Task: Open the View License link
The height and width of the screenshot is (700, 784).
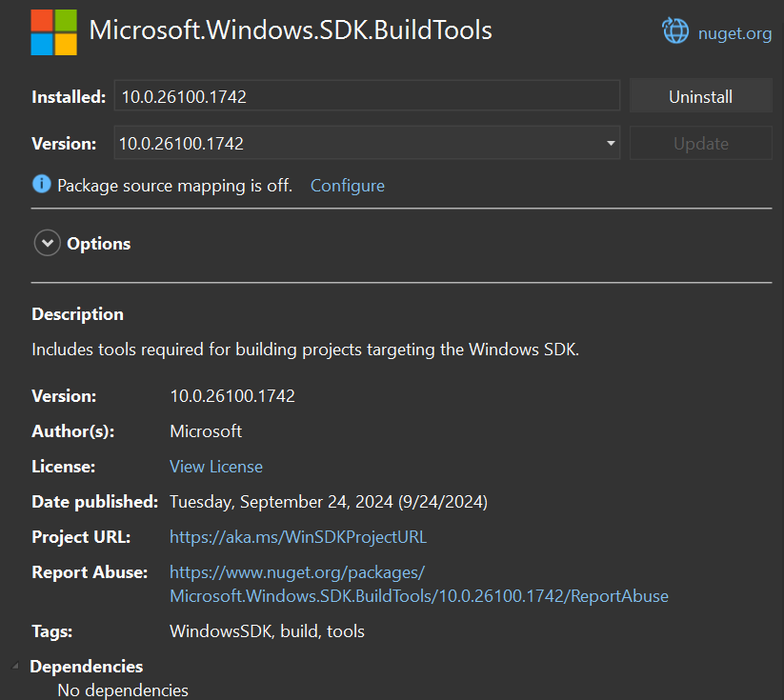Action: (x=216, y=467)
